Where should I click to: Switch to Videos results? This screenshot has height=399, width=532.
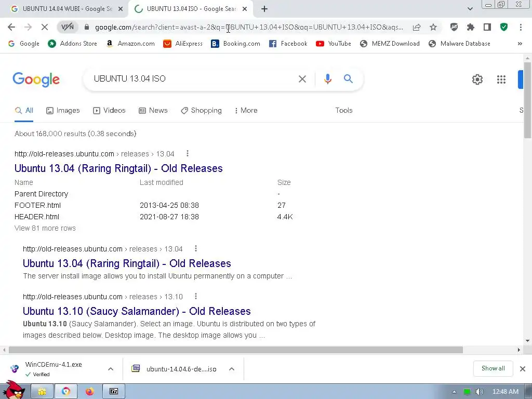point(109,111)
